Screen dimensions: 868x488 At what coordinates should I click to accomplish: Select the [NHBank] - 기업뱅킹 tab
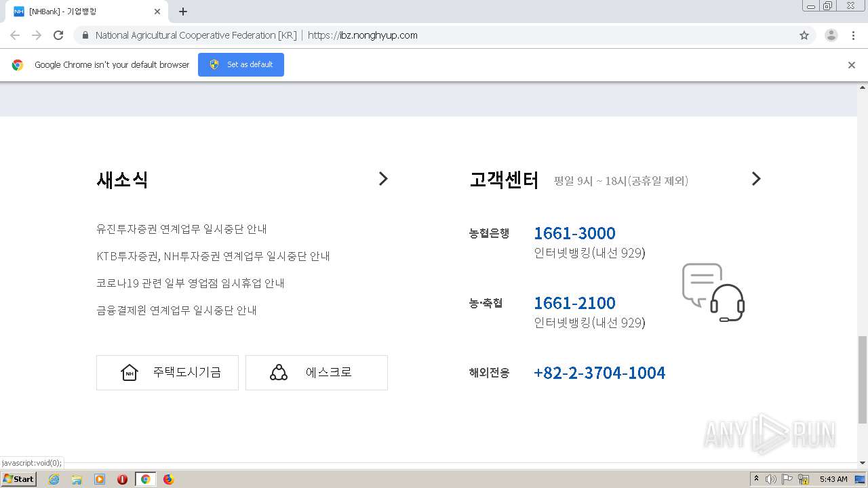click(87, 12)
